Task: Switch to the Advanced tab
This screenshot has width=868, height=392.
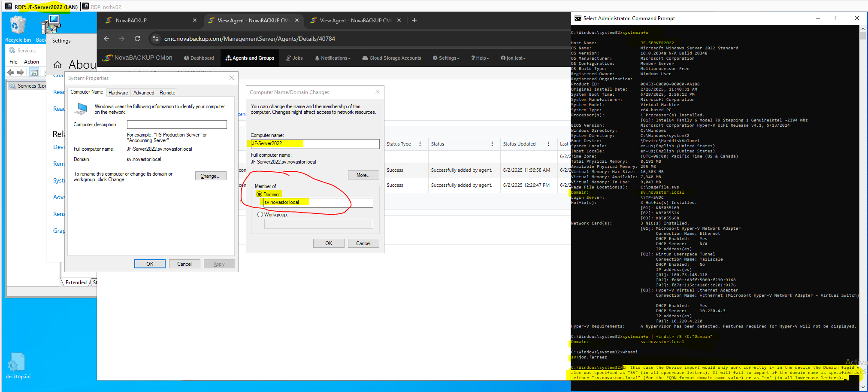Action: tap(144, 93)
